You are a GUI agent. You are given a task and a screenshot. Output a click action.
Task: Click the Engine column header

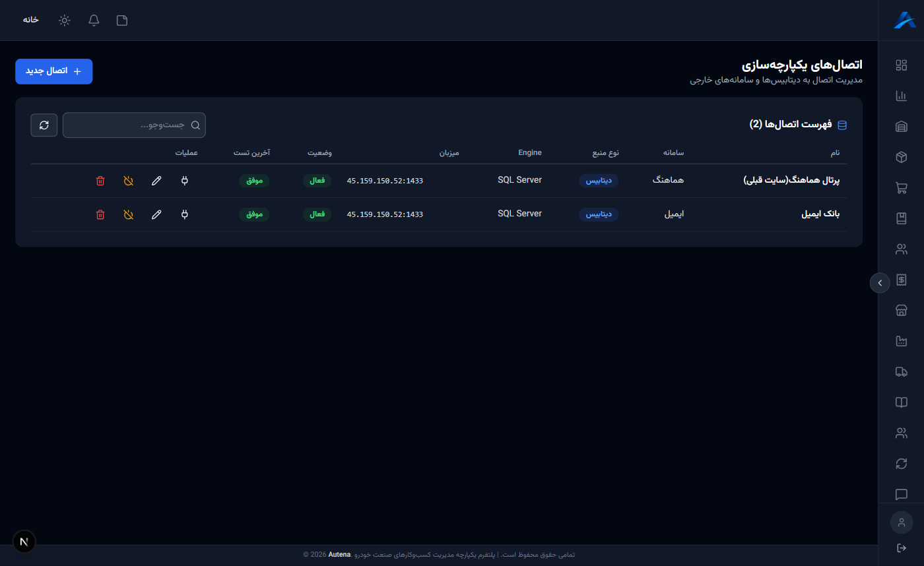coord(530,152)
